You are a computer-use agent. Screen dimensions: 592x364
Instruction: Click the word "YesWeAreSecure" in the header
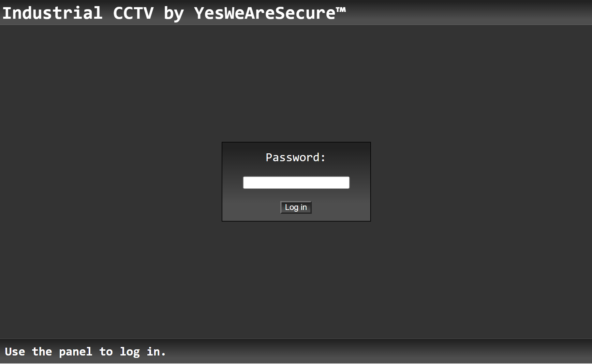(265, 13)
